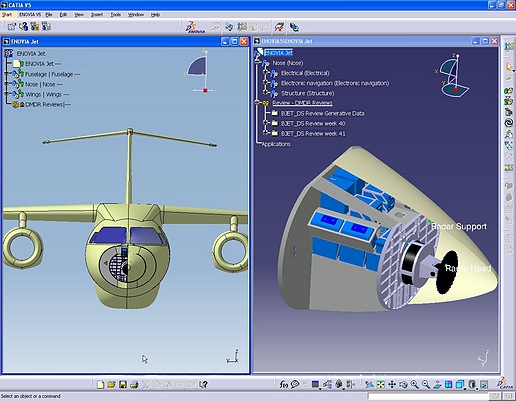Click the rightmost blue-green top toolbar icon
Screen dimensions: 516x401
tap(294, 27)
